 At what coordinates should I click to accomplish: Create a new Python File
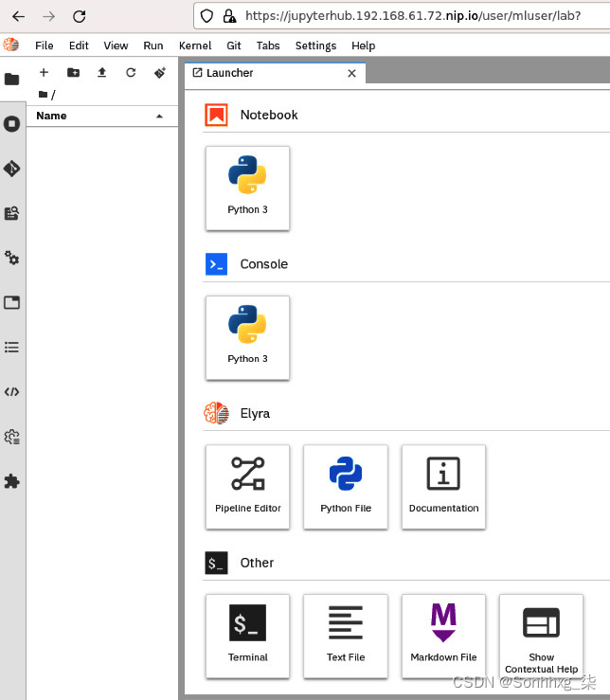pos(346,487)
